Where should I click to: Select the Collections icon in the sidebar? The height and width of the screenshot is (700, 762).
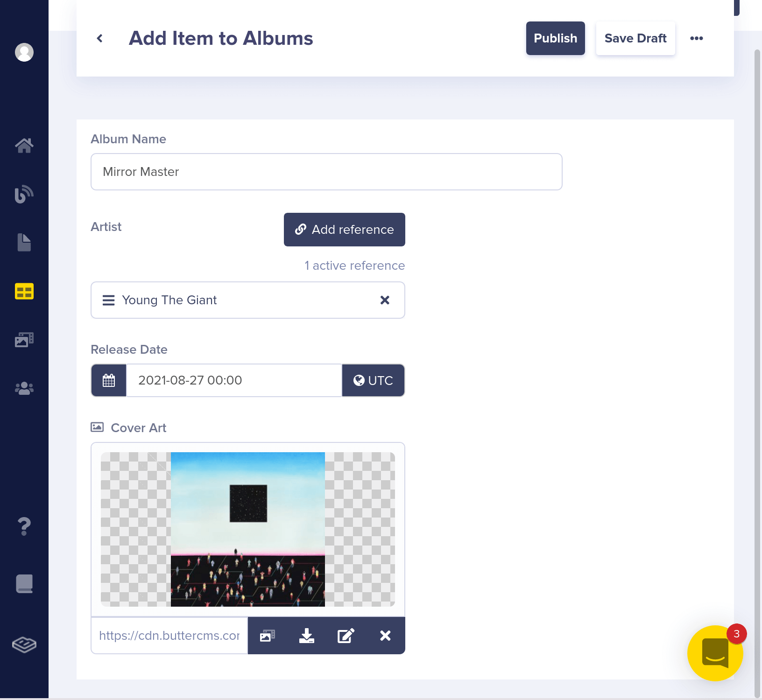(x=24, y=291)
